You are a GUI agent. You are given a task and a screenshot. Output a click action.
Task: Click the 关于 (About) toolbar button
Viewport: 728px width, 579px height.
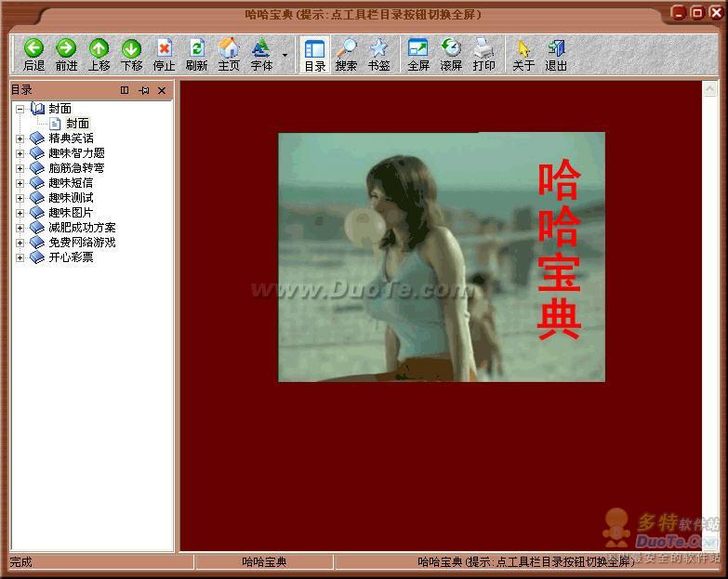[523, 55]
